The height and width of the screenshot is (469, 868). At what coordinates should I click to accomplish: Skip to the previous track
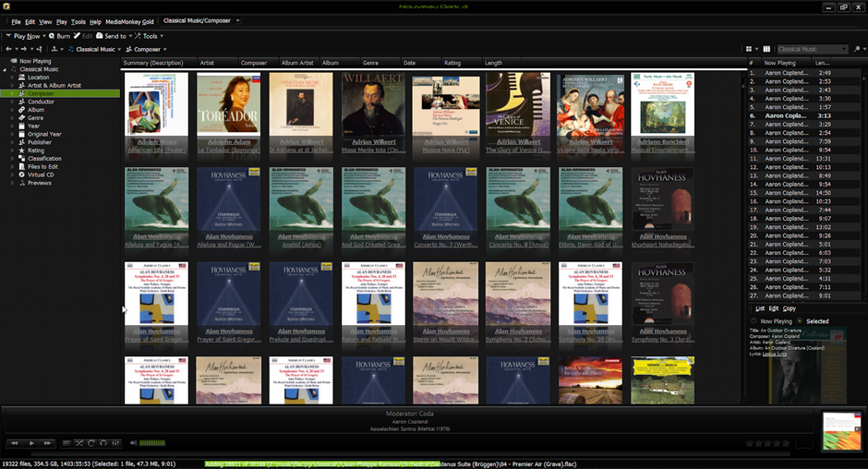click(x=15, y=443)
